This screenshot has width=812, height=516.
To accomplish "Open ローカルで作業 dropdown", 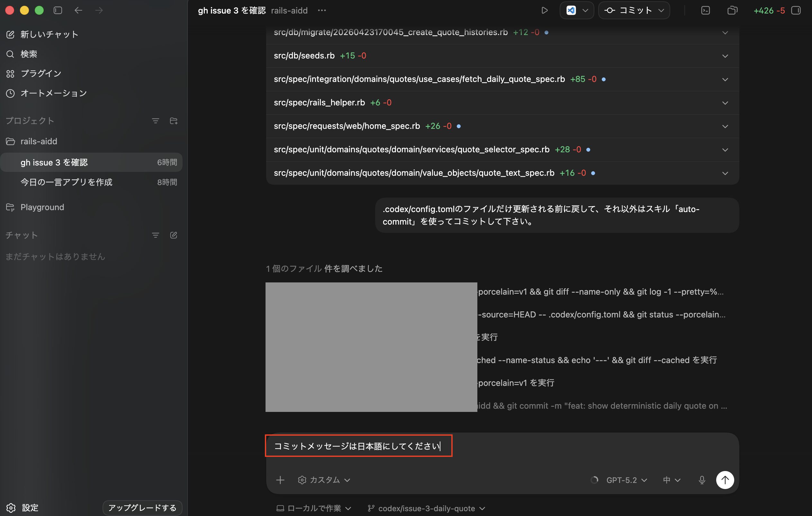I will click(314, 508).
